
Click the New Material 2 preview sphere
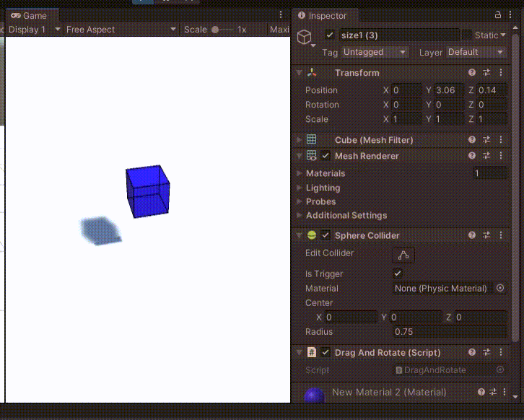pyautogui.click(x=314, y=395)
